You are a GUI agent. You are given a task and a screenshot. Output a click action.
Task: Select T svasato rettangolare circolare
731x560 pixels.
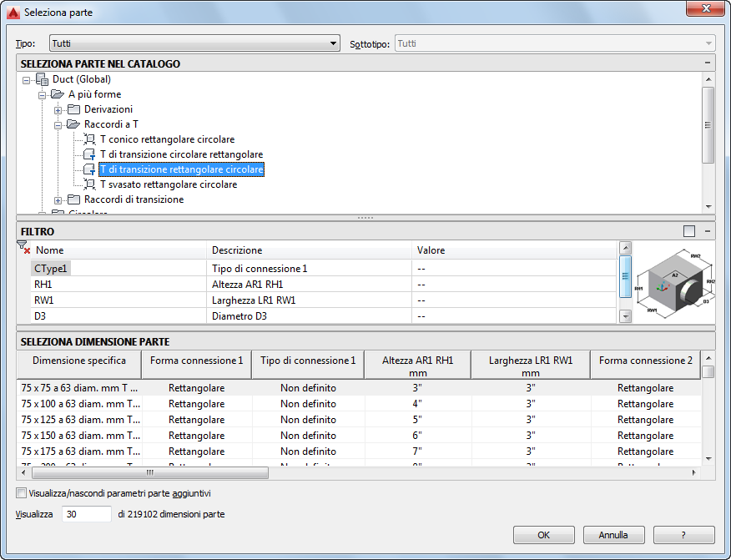pyautogui.click(x=169, y=184)
